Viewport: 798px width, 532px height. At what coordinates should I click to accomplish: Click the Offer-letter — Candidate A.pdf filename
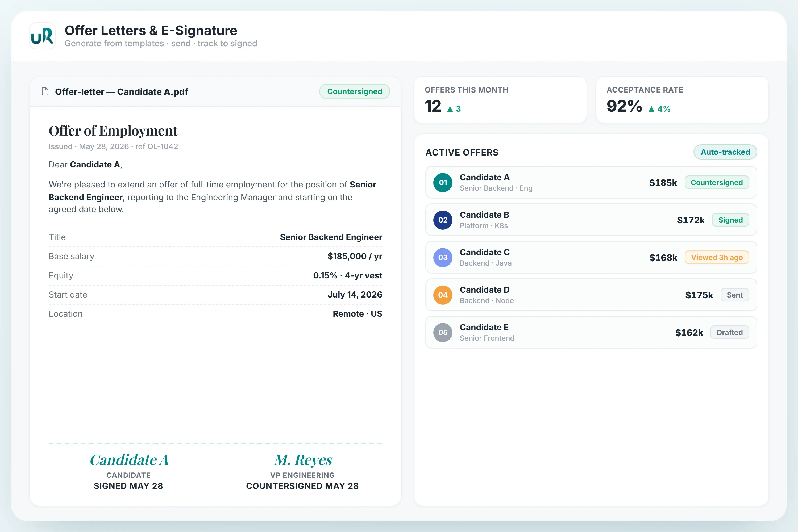(122, 92)
